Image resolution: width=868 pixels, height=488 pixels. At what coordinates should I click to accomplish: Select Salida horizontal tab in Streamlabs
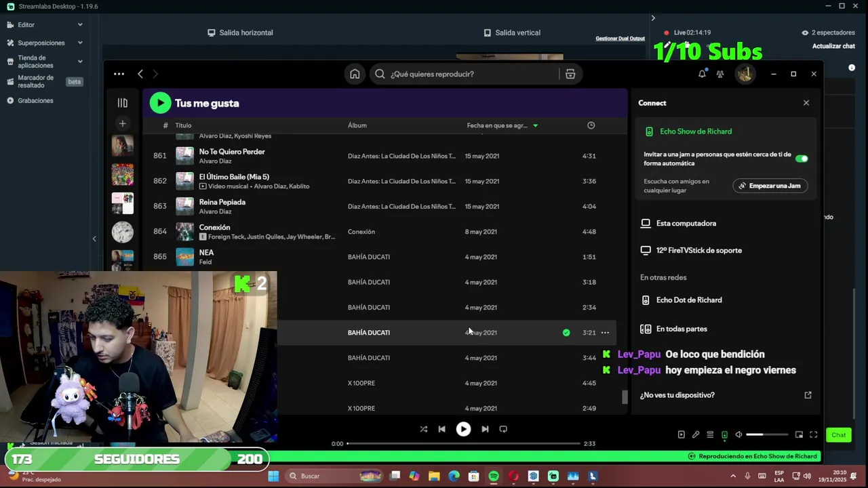click(x=240, y=33)
